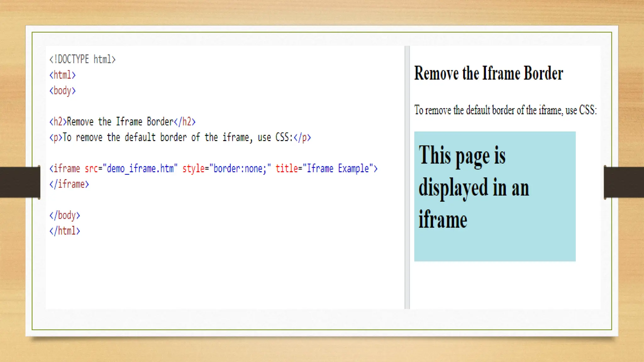This screenshot has height=362, width=644.
Task: Select the "demo_iframe.htm" src value
Action: point(140,168)
